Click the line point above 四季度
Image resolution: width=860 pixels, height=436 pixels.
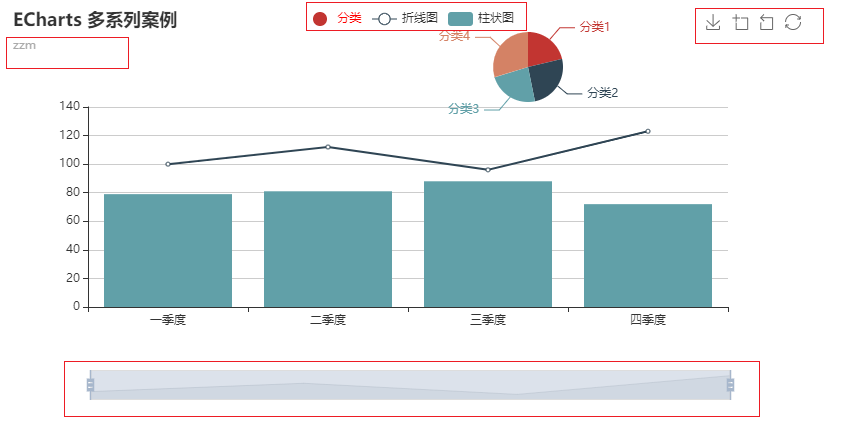[648, 131]
